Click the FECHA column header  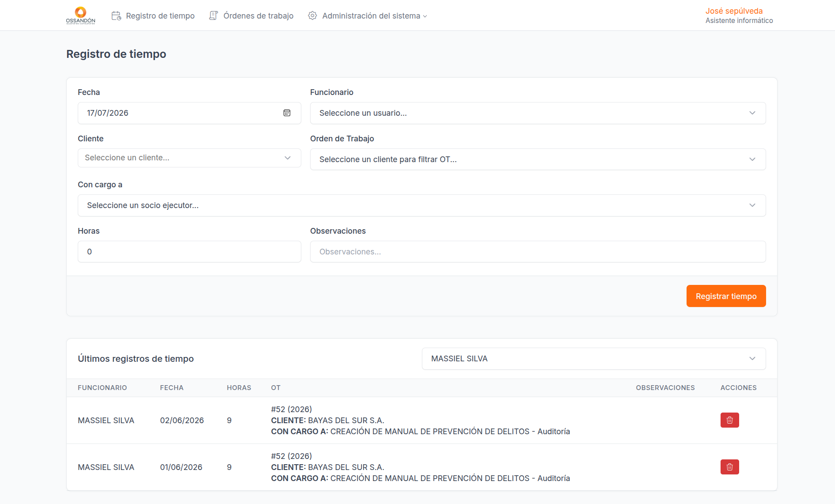172,388
